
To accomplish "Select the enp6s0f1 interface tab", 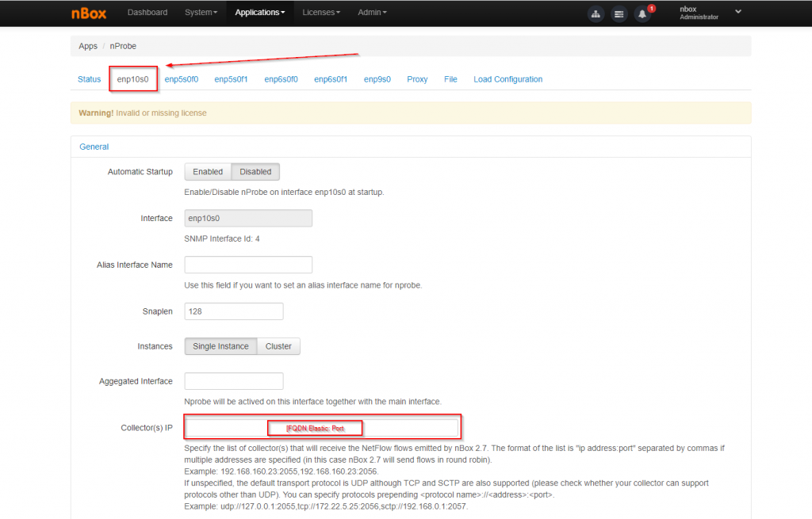I will pos(331,79).
